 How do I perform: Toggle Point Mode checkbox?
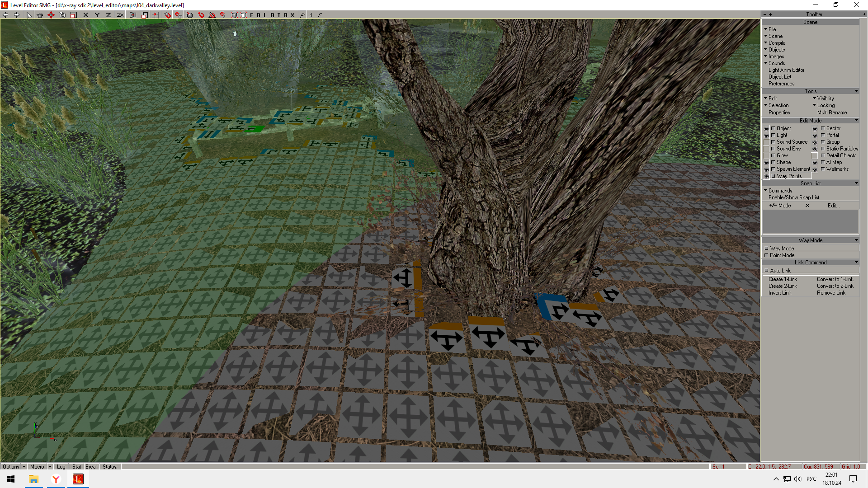click(766, 255)
